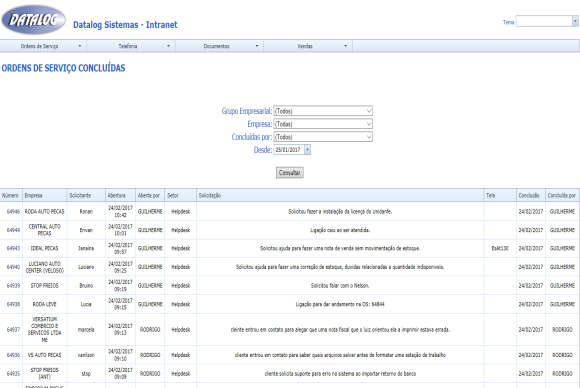Click Datalog Sistemas - Intranet title
This screenshot has width=580, height=388.
point(125,25)
